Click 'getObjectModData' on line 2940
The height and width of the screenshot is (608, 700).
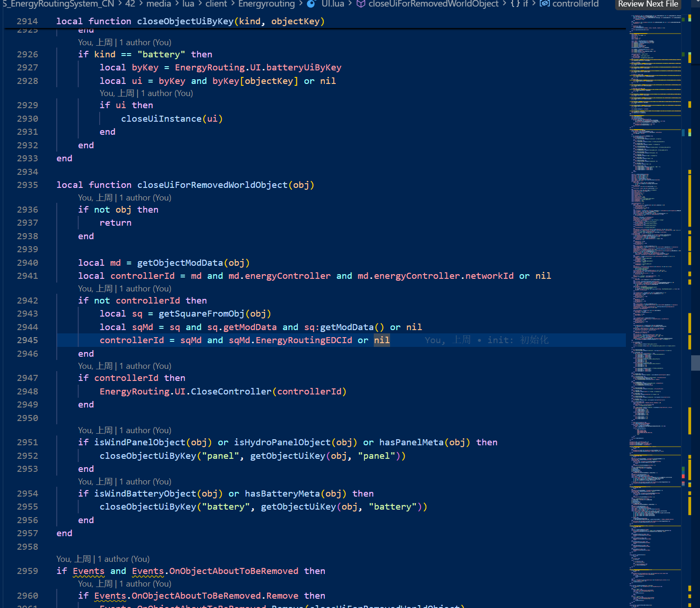click(x=180, y=263)
